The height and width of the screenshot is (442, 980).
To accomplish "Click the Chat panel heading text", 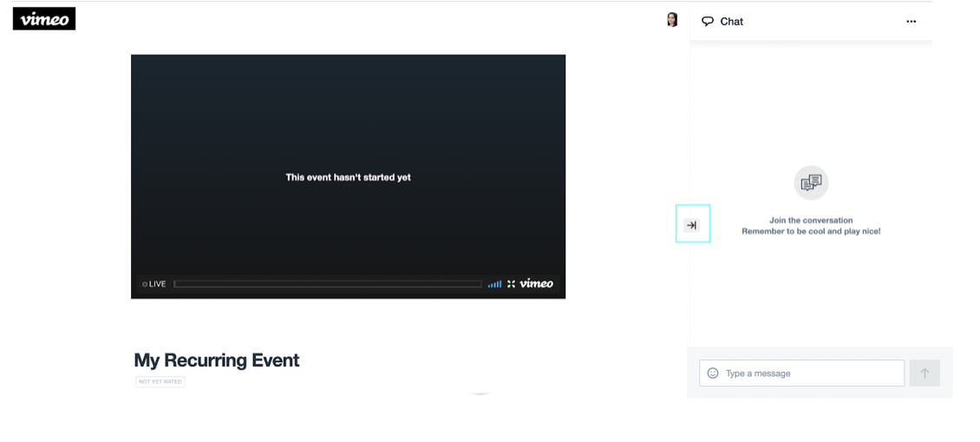I will coord(731,21).
